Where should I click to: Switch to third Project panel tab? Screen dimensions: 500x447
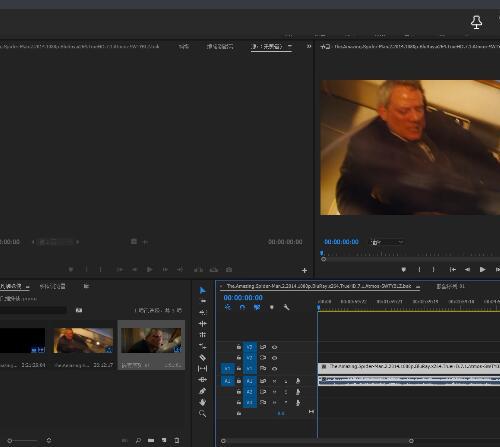click(x=86, y=286)
